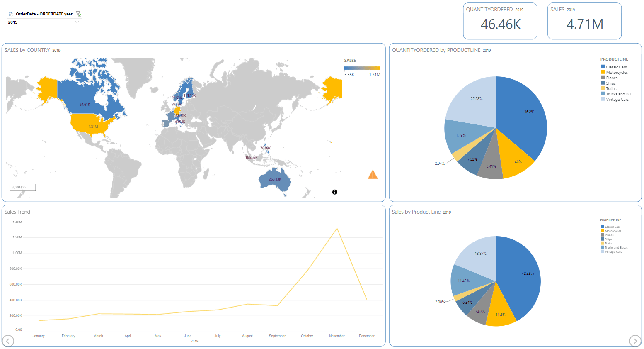The height and width of the screenshot is (349, 644).
Task: Click the black info icon on map
Action: (334, 192)
